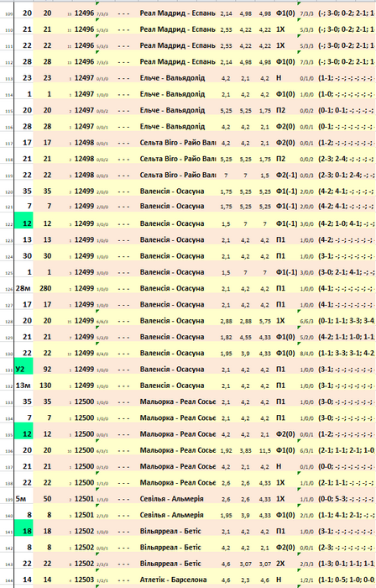Click odds value '2,3' in row 144
Viewport: 376px width, 588px height.
245,580
